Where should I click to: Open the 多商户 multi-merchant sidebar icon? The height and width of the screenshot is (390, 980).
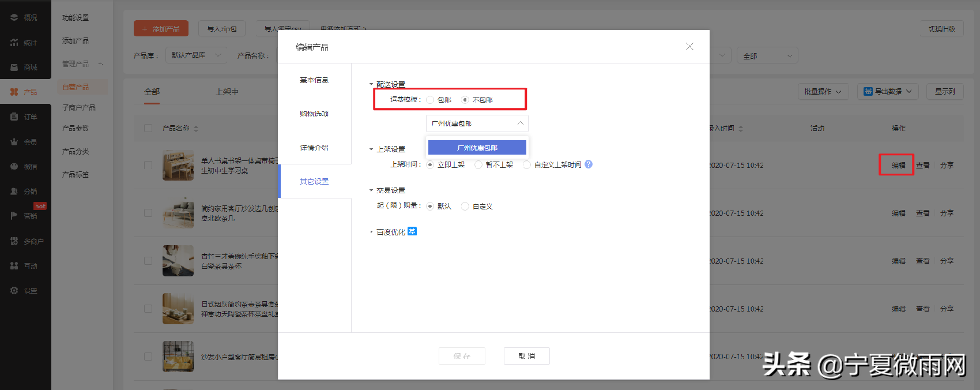coord(14,241)
